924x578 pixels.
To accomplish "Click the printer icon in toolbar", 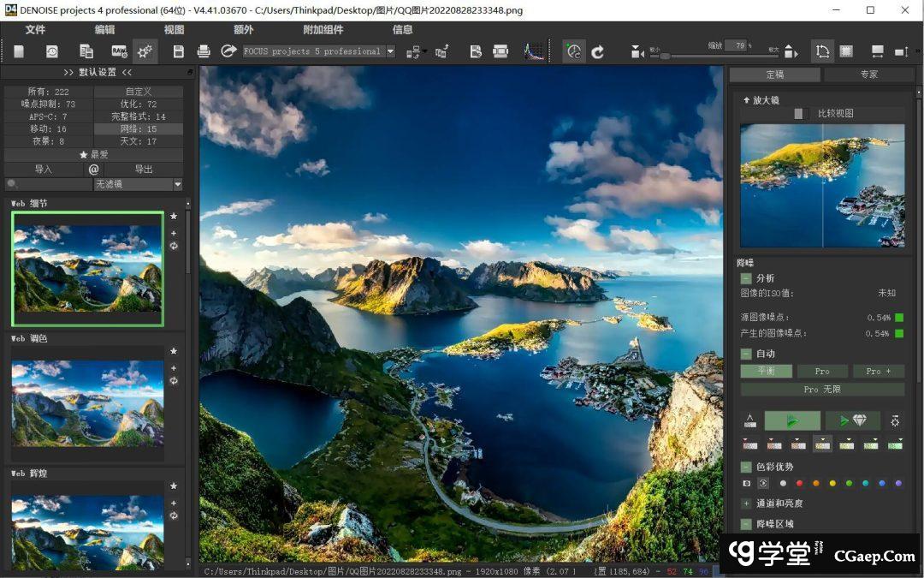I will 204,51.
